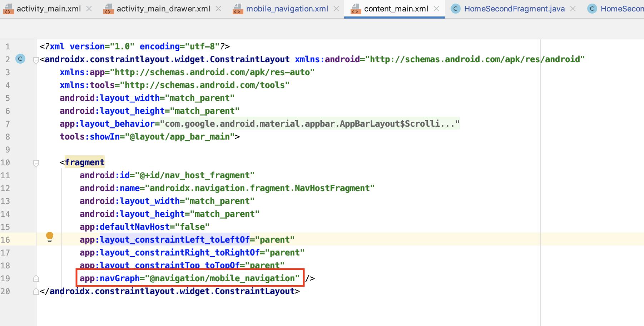
Task: Expand the folded app:layout_behavior string value
Action: 309,124
